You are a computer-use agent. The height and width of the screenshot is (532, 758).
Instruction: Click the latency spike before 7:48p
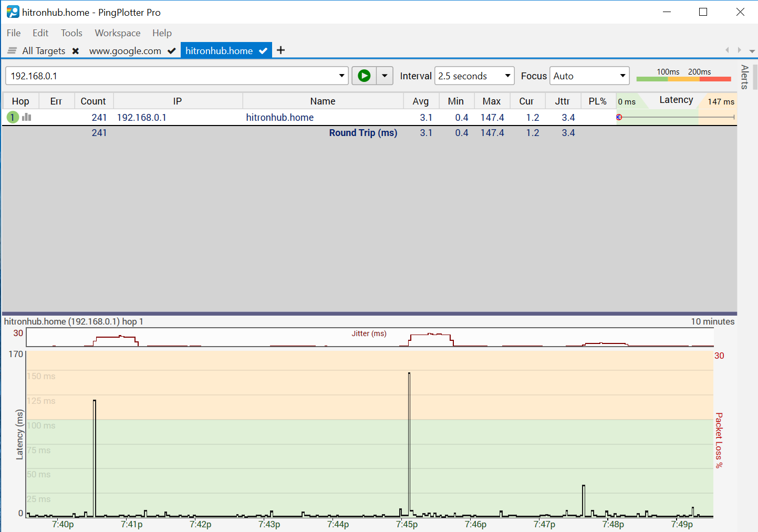coord(584,500)
